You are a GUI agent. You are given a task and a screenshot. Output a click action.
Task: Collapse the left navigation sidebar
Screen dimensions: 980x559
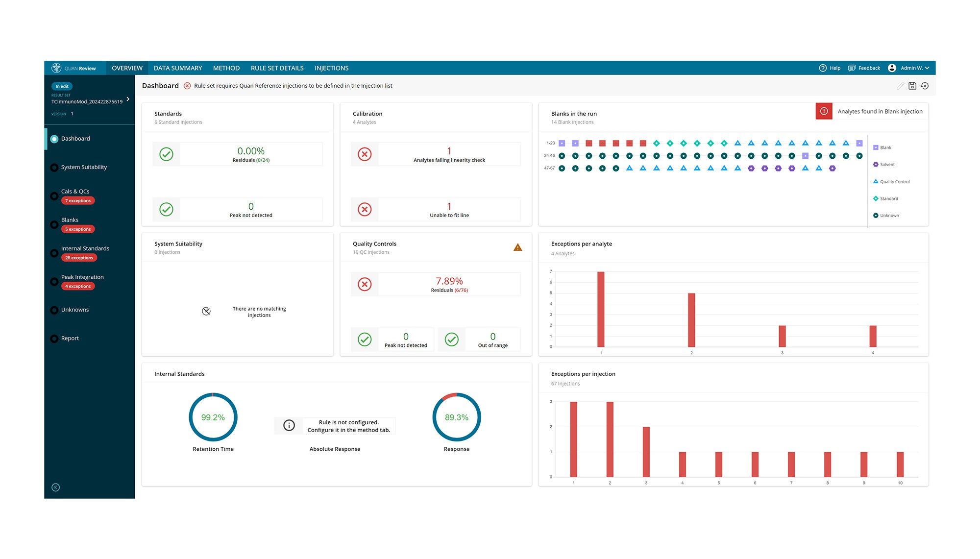(x=55, y=487)
